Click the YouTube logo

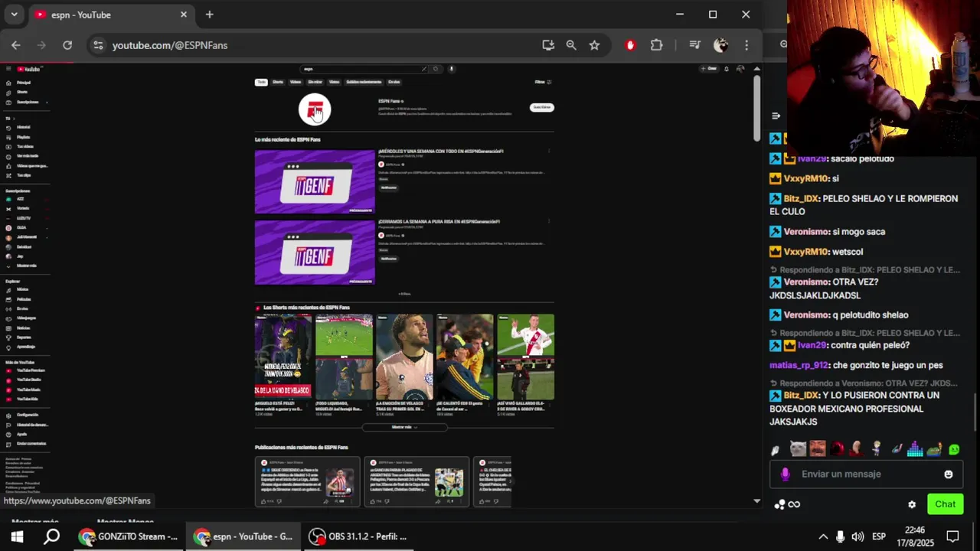point(29,69)
